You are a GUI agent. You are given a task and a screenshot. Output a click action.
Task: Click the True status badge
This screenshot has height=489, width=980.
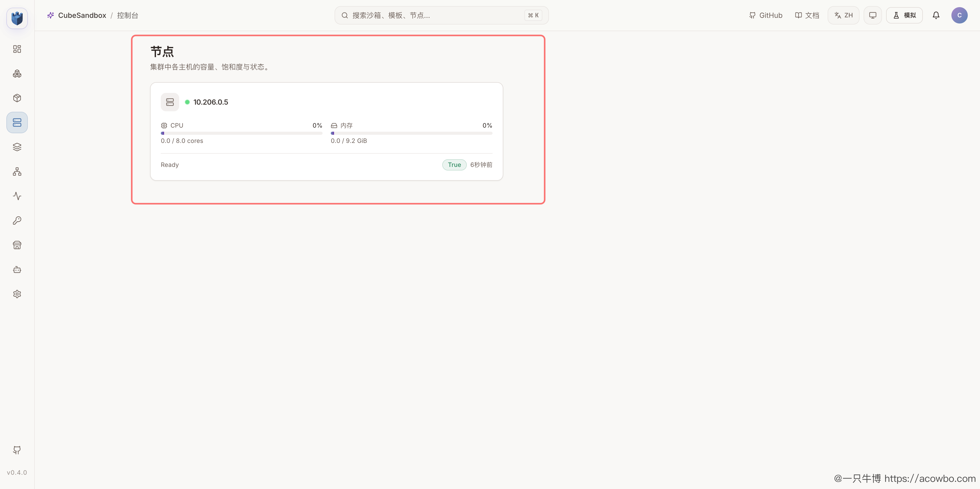tap(454, 165)
